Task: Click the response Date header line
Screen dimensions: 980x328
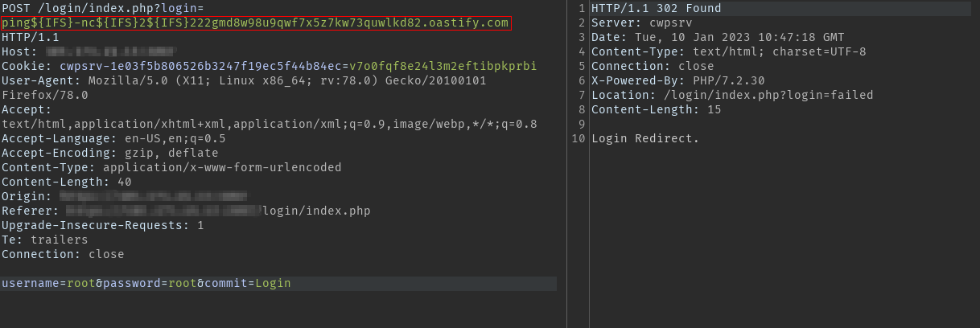Action: (718, 37)
